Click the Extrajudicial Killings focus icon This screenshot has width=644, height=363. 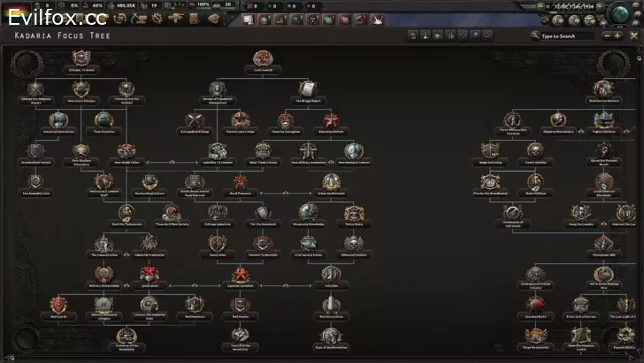(195, 120)
